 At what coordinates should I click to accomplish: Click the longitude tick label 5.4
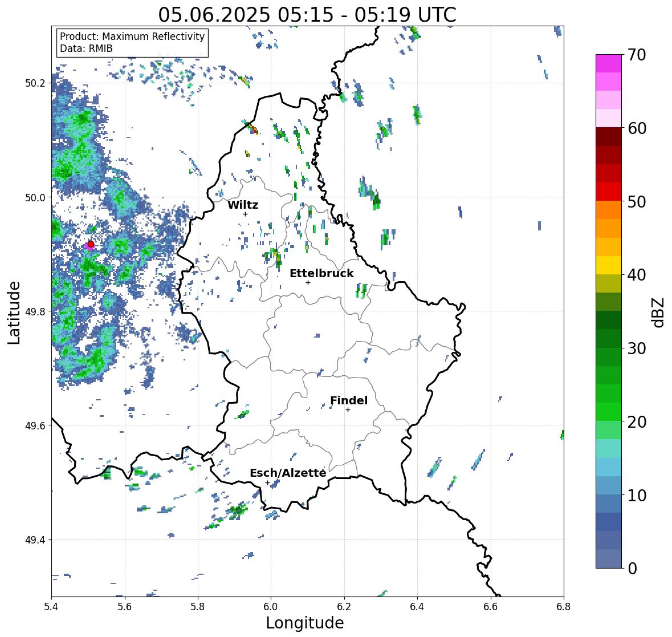tap(51, 606)
